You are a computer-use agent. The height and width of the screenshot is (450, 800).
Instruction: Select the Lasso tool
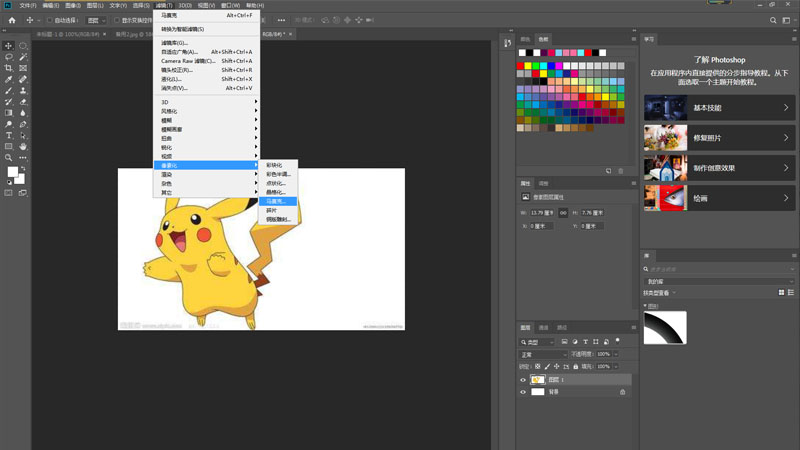[9, 57]
